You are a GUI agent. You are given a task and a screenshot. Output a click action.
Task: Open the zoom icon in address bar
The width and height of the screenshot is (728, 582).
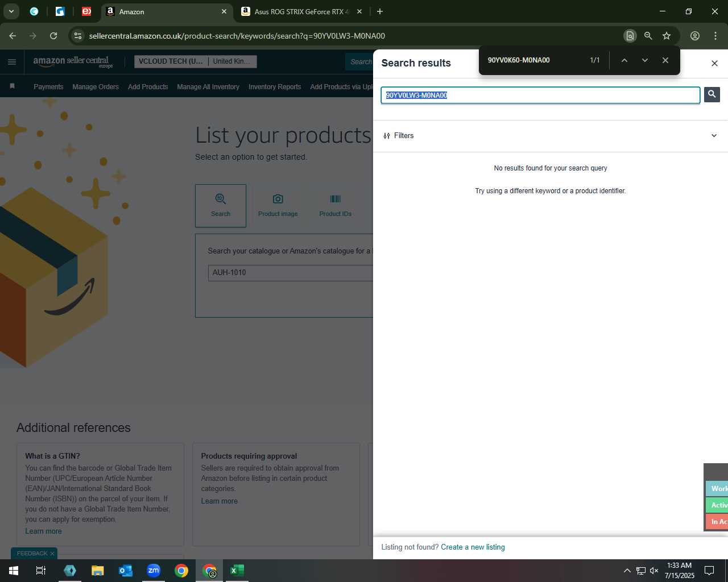pyautogui.click(x=648, y=36)
